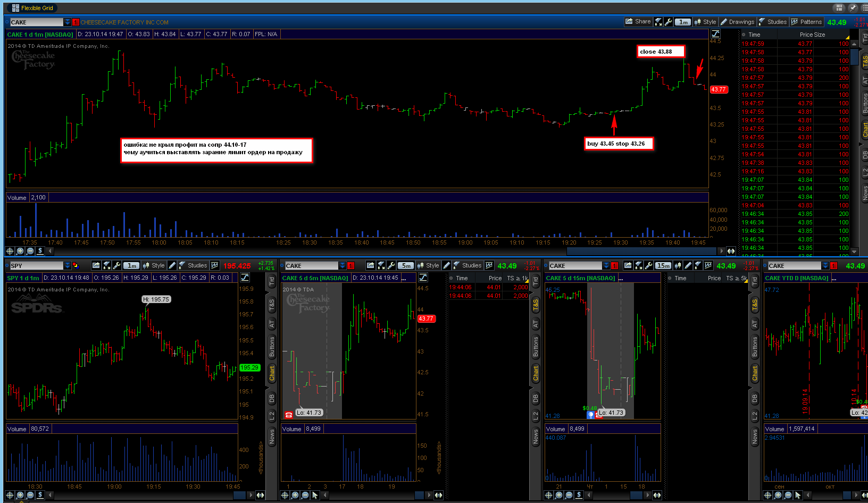Click the Flexible Grid title label
Screen dimensions: 868x503
click(37, 8)
